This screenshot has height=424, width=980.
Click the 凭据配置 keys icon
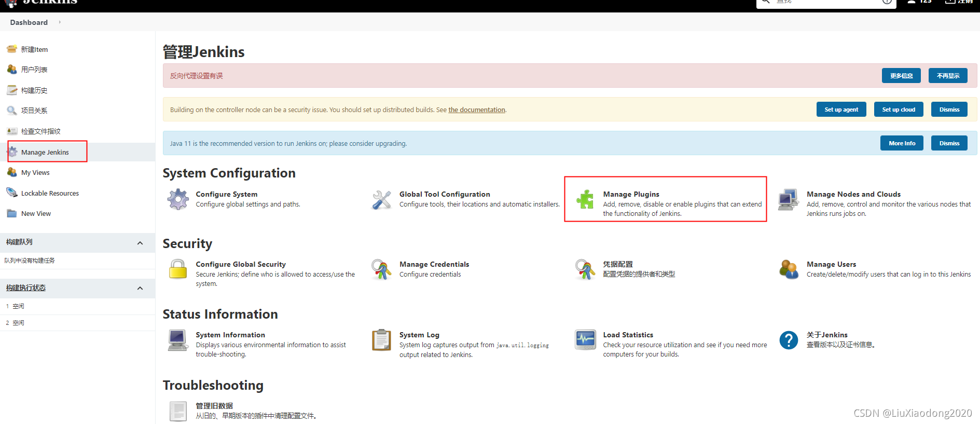(585, 269)
